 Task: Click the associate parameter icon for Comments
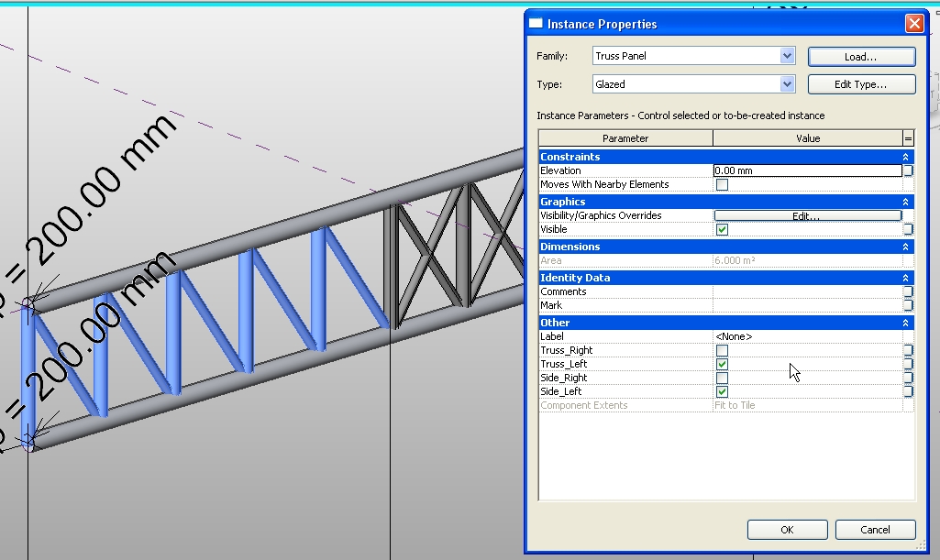pyautogui.click(x=909, y=291)
